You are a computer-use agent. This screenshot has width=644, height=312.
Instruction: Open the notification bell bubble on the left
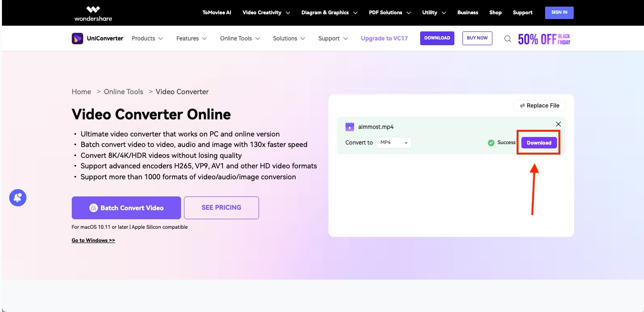click(18, 197)
